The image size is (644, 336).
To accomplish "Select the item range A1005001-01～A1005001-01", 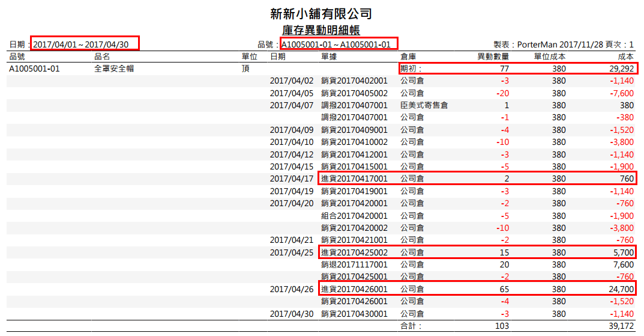I will tap(336, 44).
